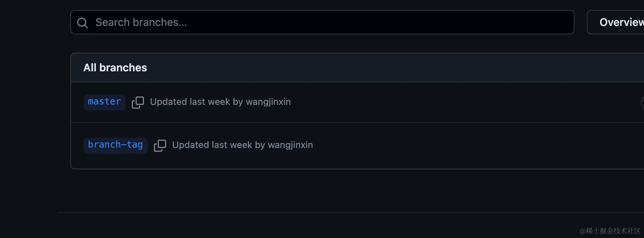Click the All branches heading
This screenshot has width=644, height=238.
115,68
